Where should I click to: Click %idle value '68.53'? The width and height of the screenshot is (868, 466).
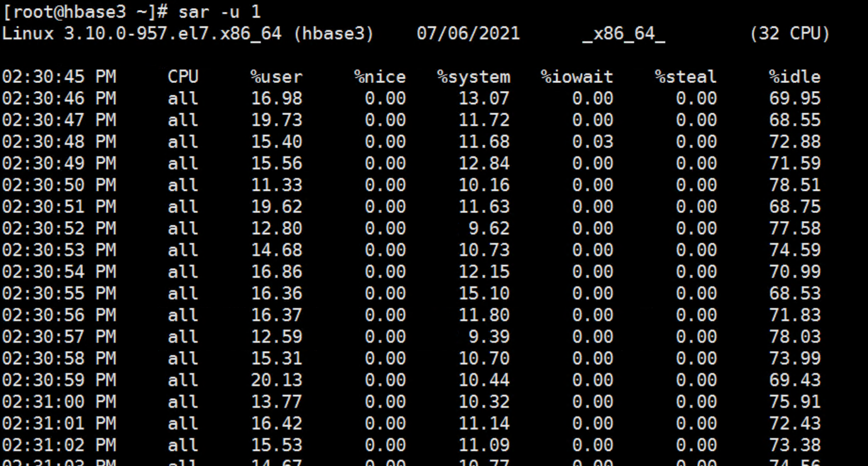click(x=795, y=293)
